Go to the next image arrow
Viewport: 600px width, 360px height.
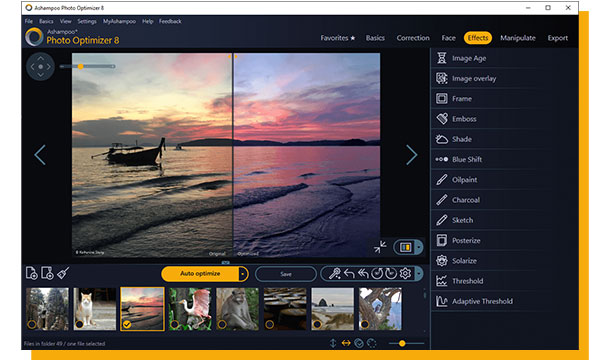pyautogui.click(x=411, y=155)
